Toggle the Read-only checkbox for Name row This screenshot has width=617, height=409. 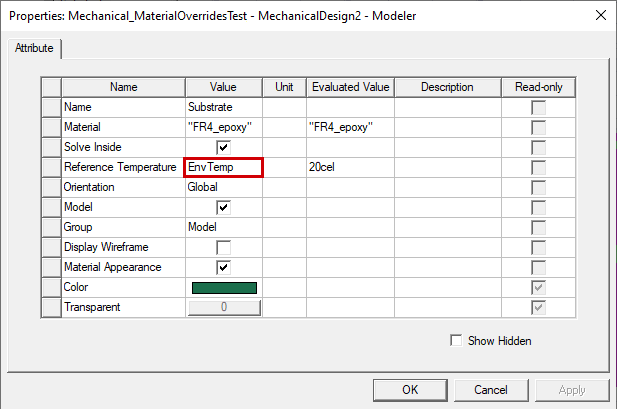(539, 107)
